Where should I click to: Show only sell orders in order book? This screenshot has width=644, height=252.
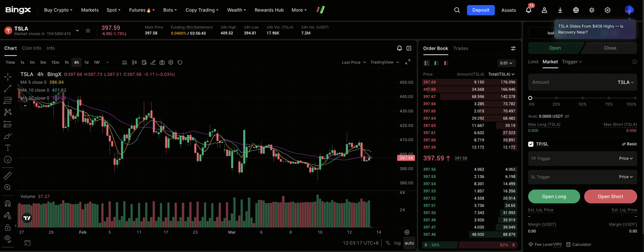445,63
